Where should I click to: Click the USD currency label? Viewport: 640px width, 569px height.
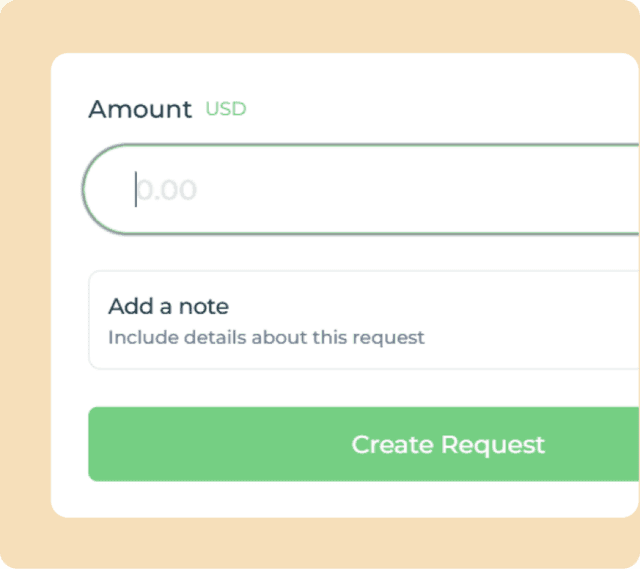[x=225, y=109]
